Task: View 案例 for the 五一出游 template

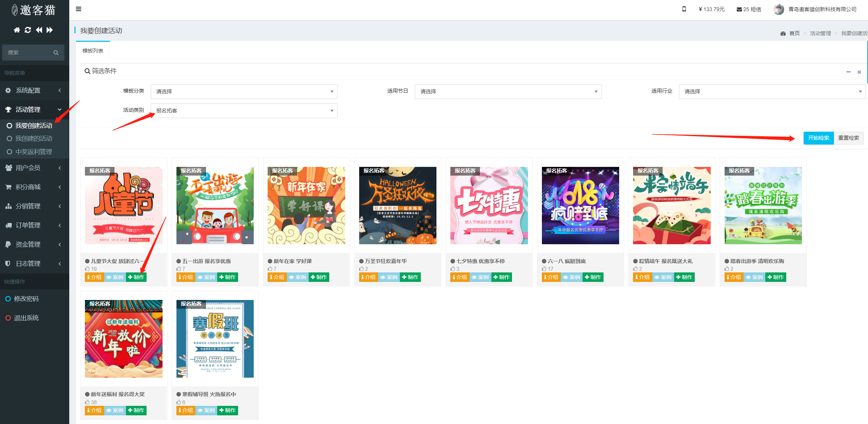Action: [x=206, y=277]
